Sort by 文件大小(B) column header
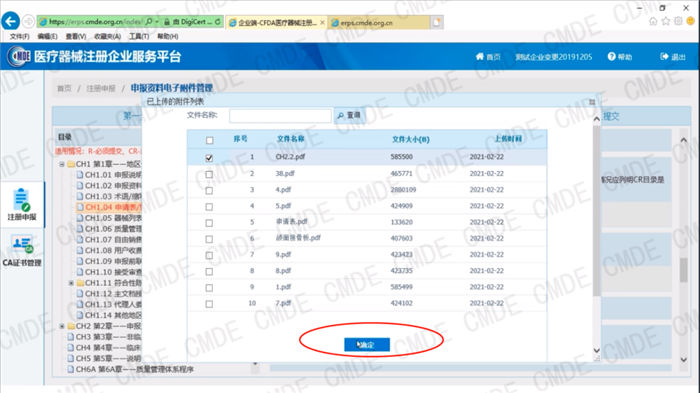The image size is (700, 393). pyautogui.click(x=411, y=139)
